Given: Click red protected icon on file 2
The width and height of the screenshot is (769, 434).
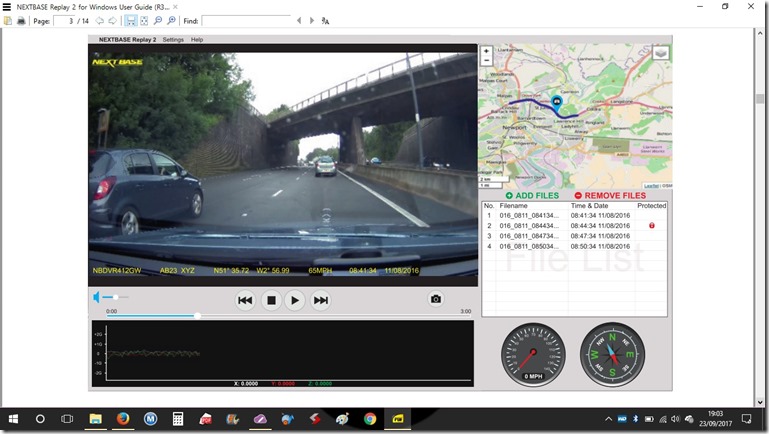Looking at the screenshot, I should (x=652, y=226).
